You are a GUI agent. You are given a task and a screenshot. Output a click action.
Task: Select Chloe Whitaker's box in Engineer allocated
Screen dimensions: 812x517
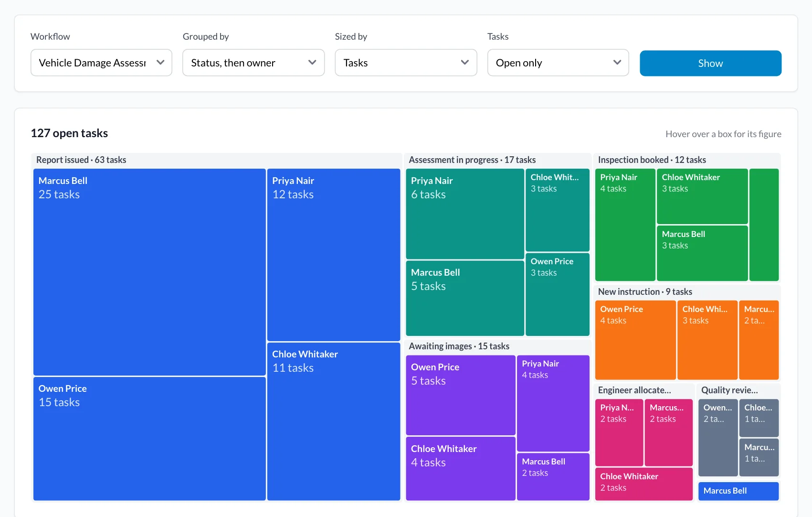644,484
